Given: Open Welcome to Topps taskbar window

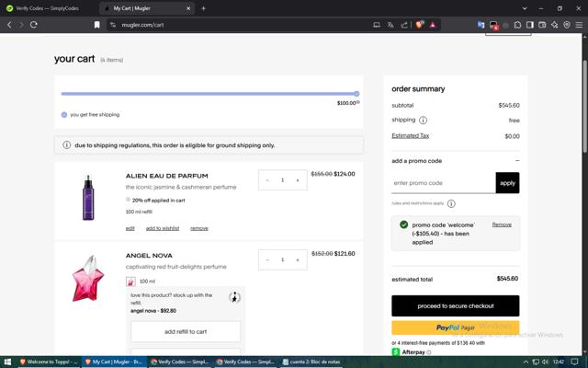Looking at the screenshot, I should [49, 362].
